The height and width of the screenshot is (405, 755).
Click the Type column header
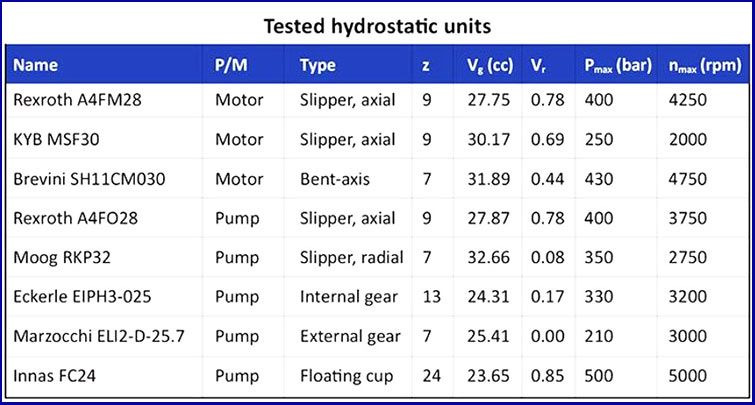pos(317,66)
